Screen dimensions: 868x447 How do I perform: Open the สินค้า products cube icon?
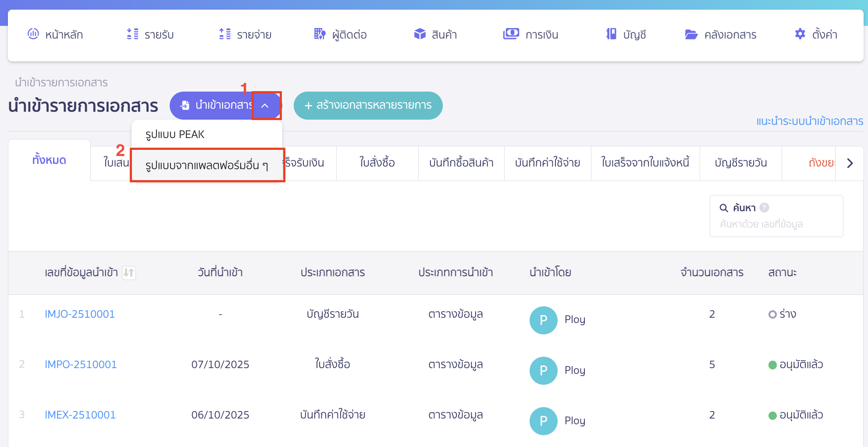pos(420,34)
